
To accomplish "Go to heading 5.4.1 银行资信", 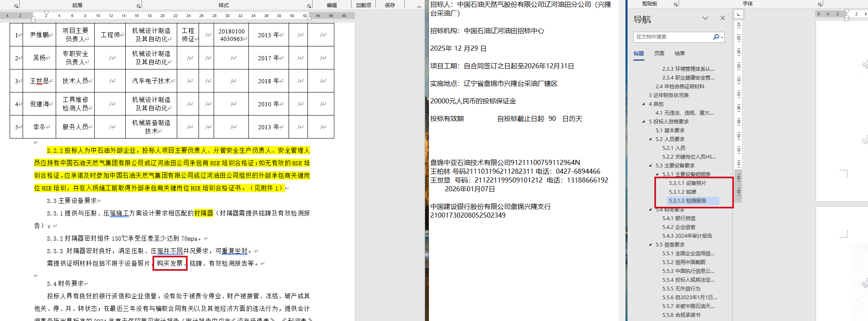I will tap(679, 218).
